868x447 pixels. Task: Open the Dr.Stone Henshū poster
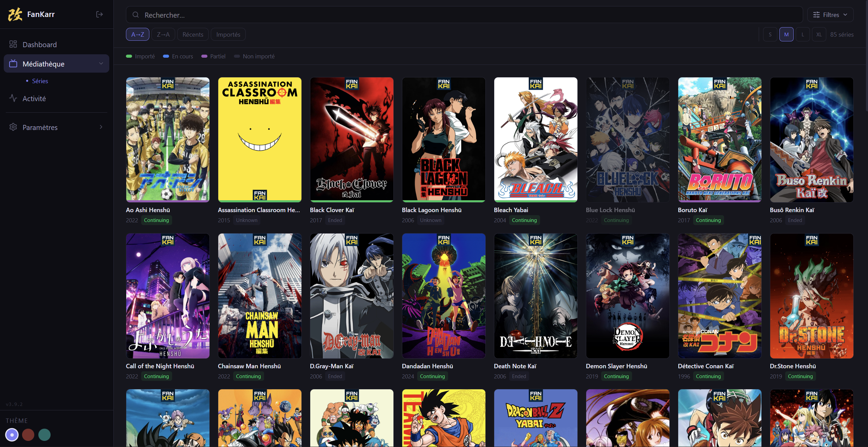pos(812,296)
